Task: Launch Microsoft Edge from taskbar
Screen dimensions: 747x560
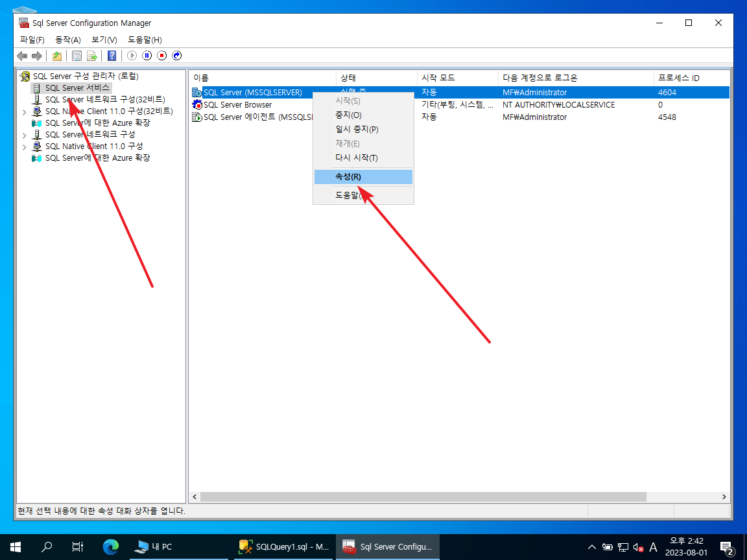Action: (x=110, y=546)
